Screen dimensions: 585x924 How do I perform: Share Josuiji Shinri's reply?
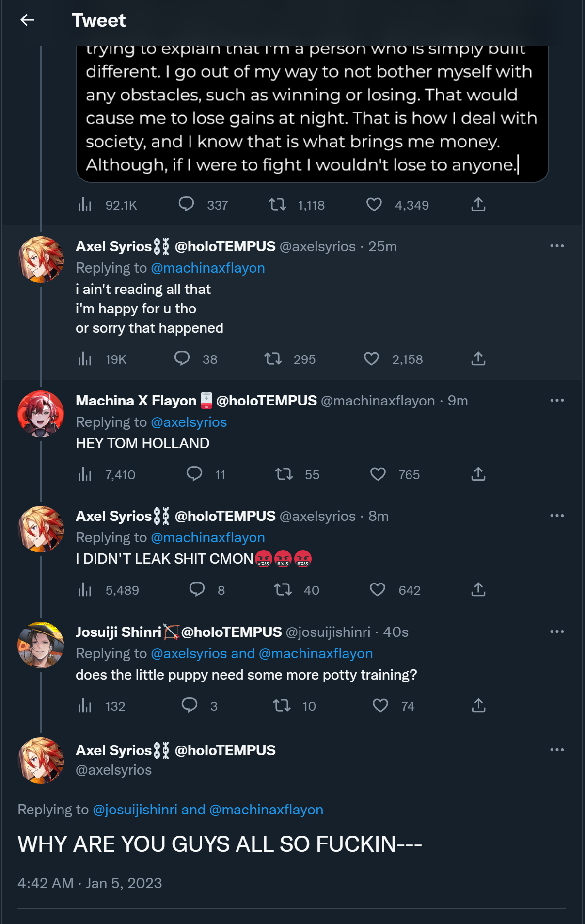478,705
